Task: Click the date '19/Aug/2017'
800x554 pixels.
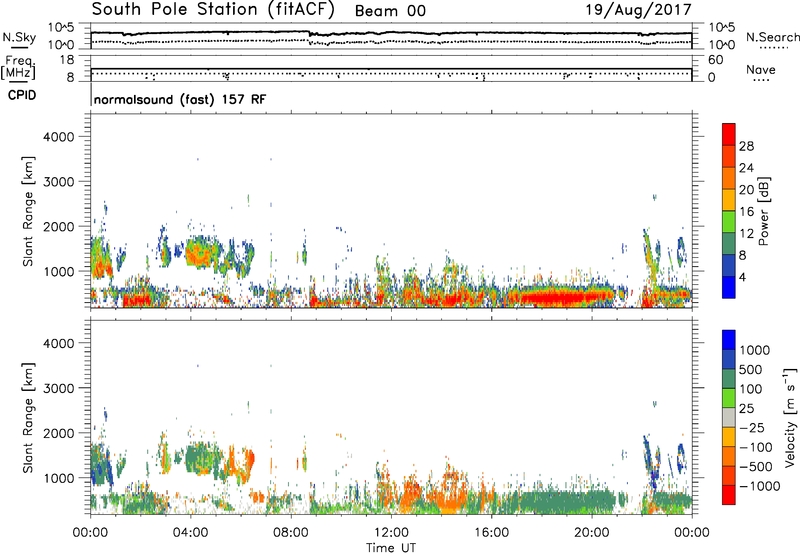Action: pyautogui.click(x=638, y=10)
